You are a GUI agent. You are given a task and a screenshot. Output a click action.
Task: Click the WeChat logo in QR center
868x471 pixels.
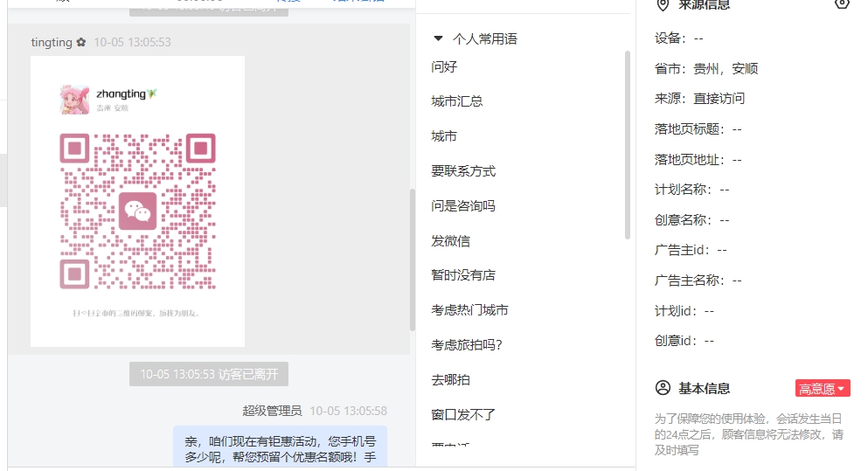tap(137, 211)
